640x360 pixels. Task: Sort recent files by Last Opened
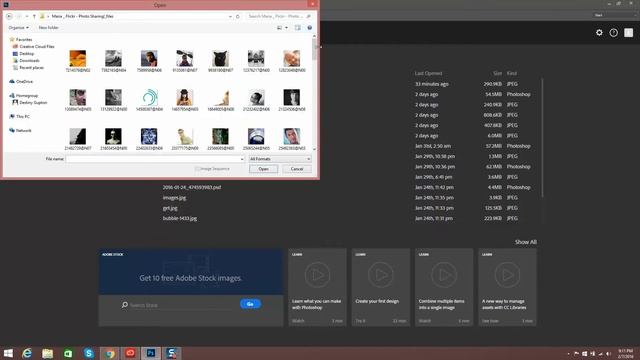(x=428, y=73)
